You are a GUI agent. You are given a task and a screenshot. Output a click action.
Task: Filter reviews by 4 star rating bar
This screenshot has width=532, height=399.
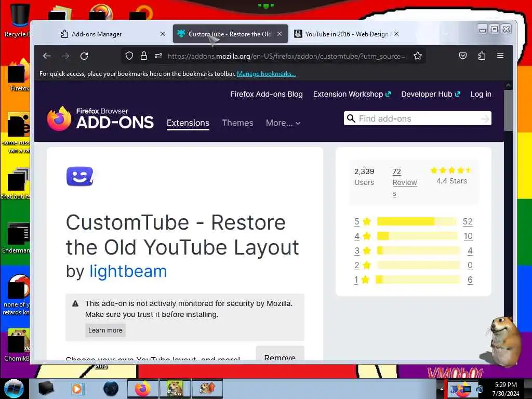[x=417, y=236]
